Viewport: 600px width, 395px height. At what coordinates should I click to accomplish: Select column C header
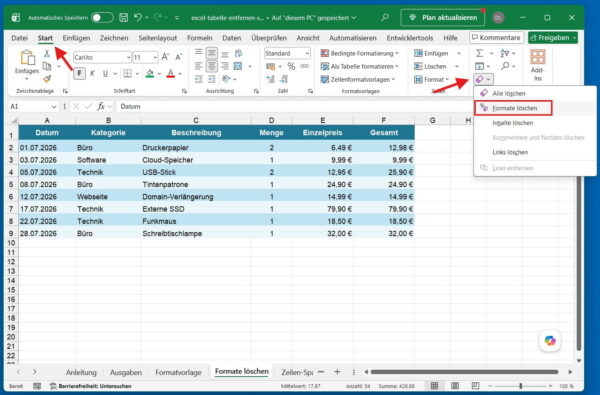point(196,120)
